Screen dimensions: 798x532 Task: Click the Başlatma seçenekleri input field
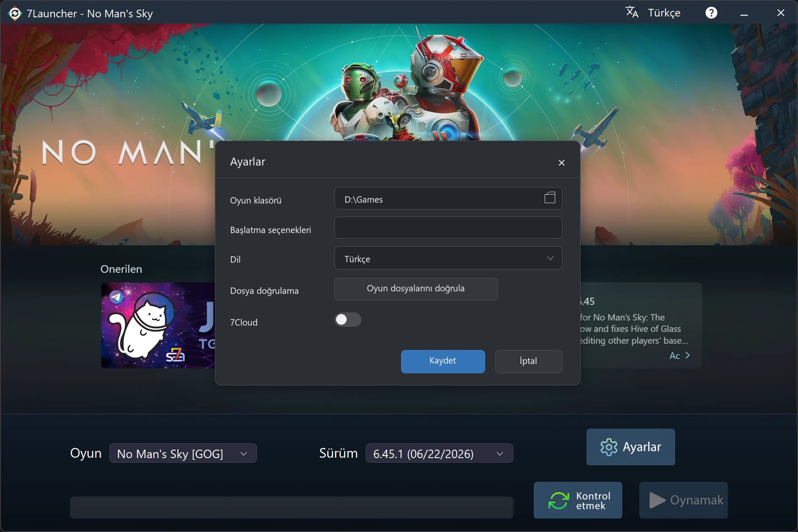click(448, 228)
